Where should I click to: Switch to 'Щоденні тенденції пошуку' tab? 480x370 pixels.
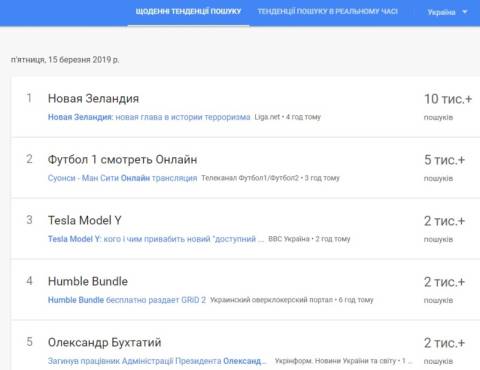coord(188,12)
